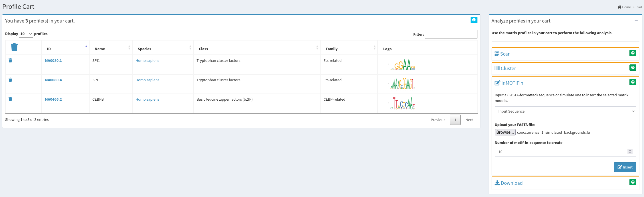644x197 pixels.
Task: Sort table by the Family column
Action: pos(349,49)
